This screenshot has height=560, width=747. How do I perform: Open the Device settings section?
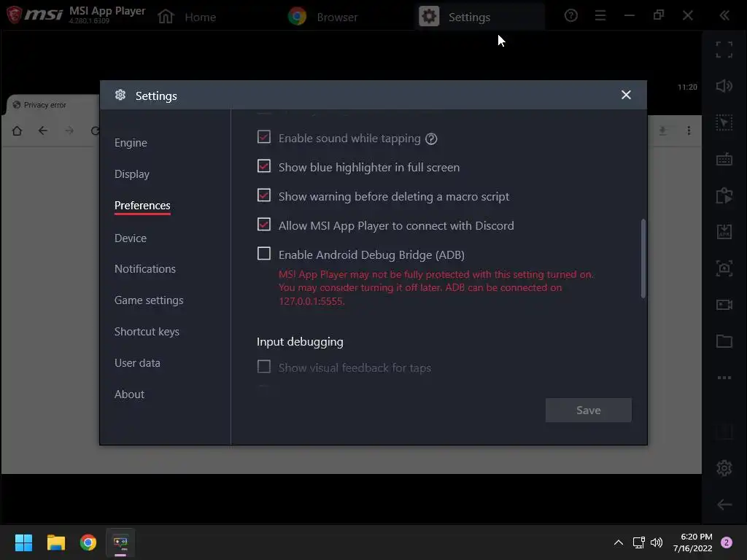(x=131, y=238)
